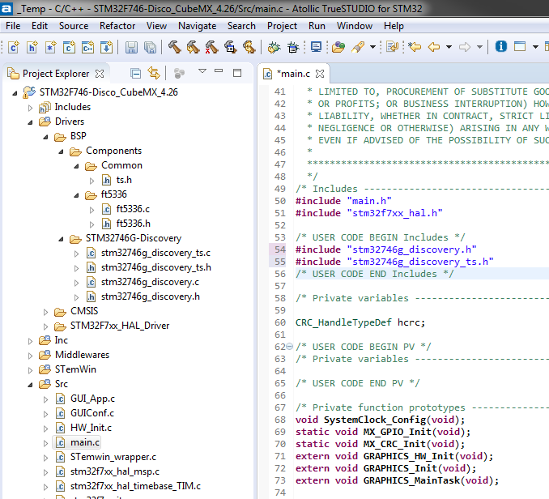The width and height of the screenshot is (549, 499).
Task: Close the main.c editor tab
Action: click(320, 74)
